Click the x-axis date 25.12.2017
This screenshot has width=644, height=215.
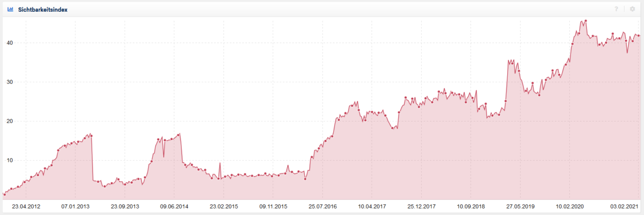coord(421,206)
